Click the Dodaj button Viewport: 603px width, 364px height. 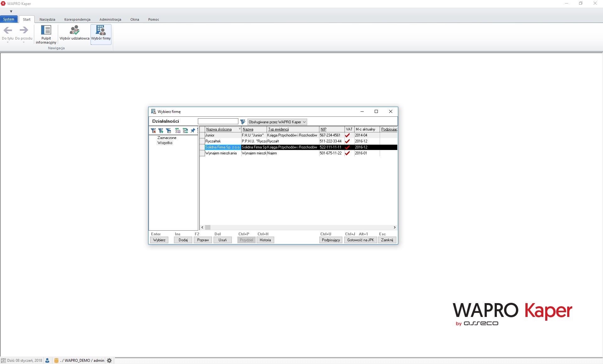183,240
